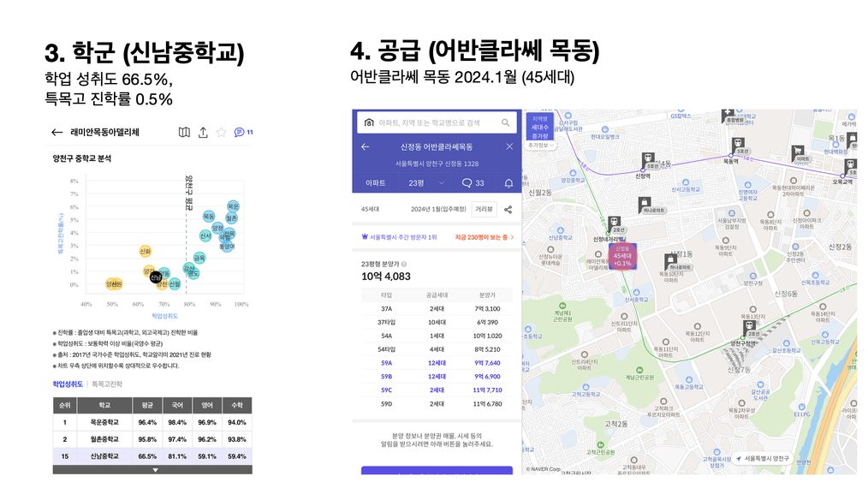The height and width of the screenshot is (488, 868).
Task: Click the 국어 column header
Action: [177, 406]
